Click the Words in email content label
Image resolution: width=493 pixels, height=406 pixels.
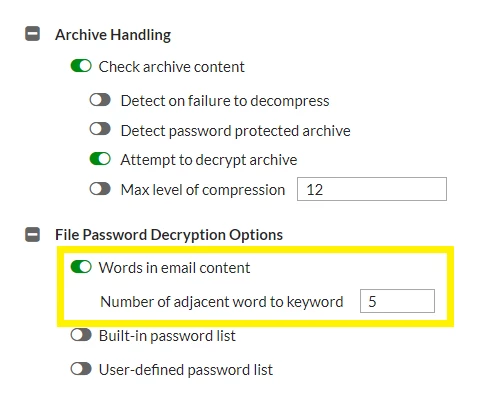tap(174, 268)
